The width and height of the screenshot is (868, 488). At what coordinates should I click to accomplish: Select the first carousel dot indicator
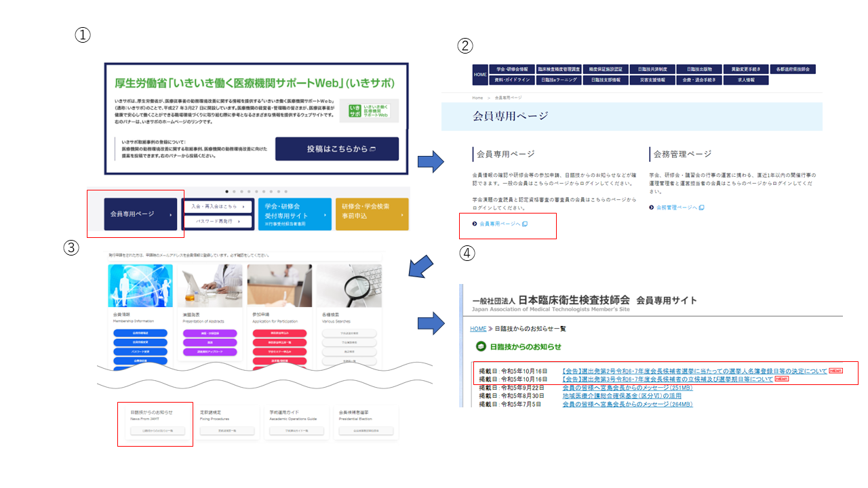point(227,192)
